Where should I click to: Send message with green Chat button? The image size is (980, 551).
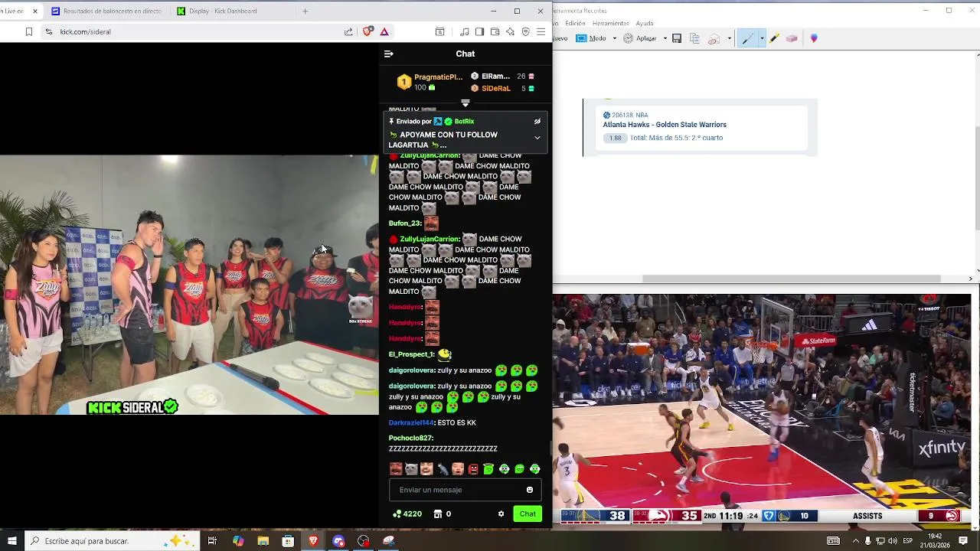[528, 514]
